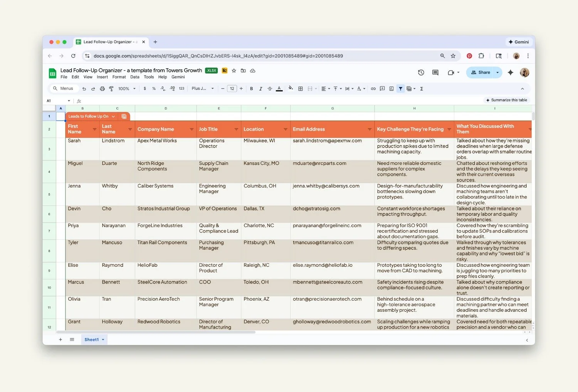The width and height of the screenshot is (578, 392).
Task: View cloud document status
Action: tap(253, 71)
